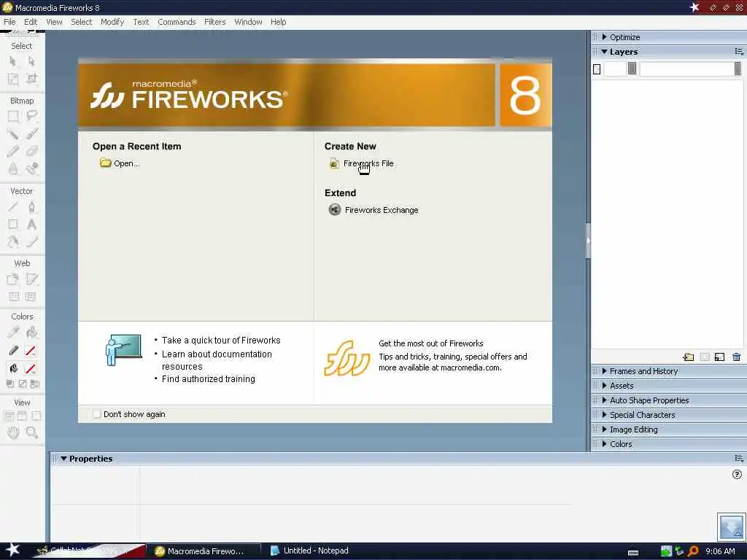
Task: Select the Pencil tool
Action: point(13,152)
